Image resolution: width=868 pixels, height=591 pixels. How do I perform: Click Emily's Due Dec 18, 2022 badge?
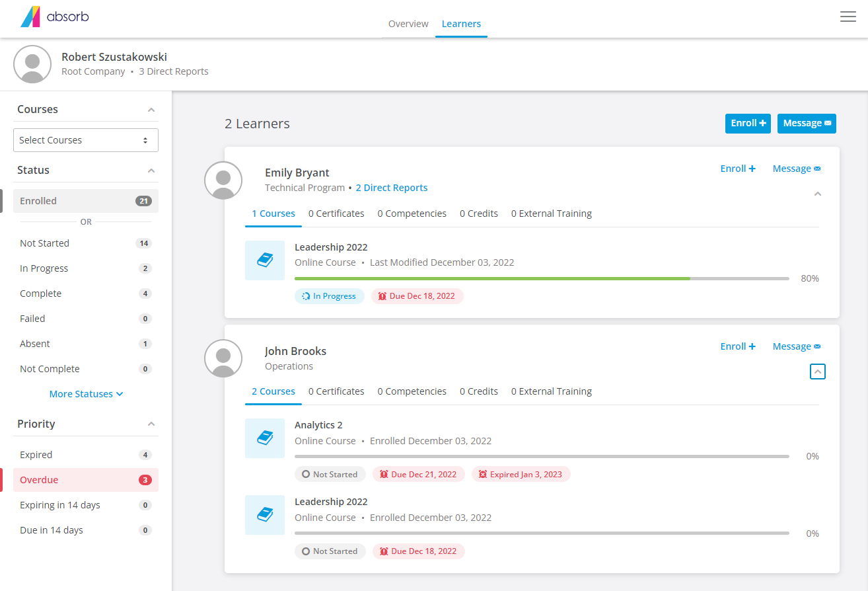pyautogui.click(x=417, y=296)
